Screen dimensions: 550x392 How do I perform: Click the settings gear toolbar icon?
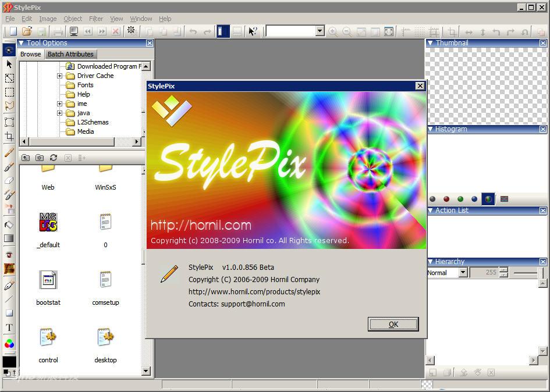131,30
